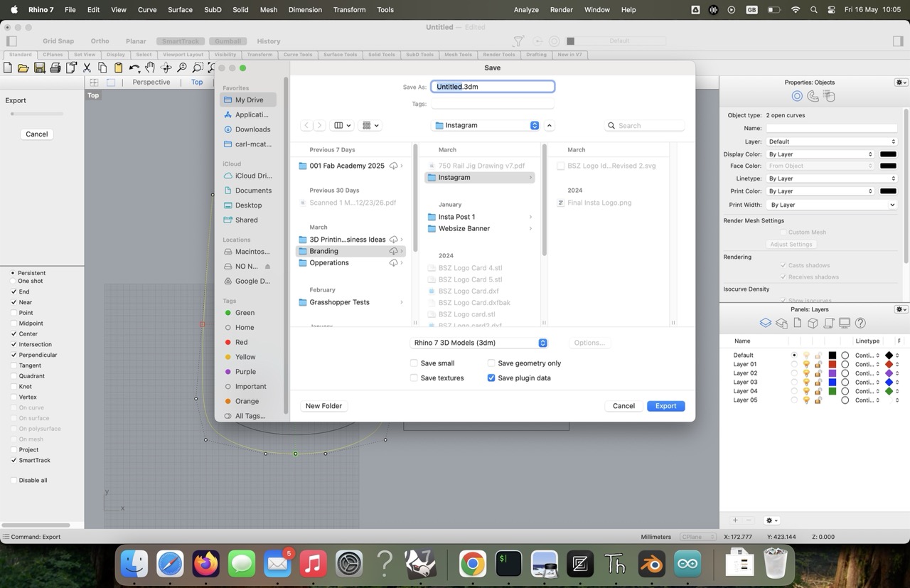
Task: Open the Transform menu in menu bar
Action: (349, 10)
